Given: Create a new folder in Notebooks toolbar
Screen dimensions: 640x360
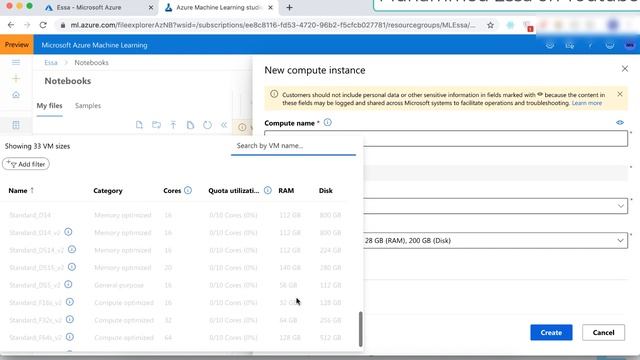Looking at the screenshot, I should 156,125.
